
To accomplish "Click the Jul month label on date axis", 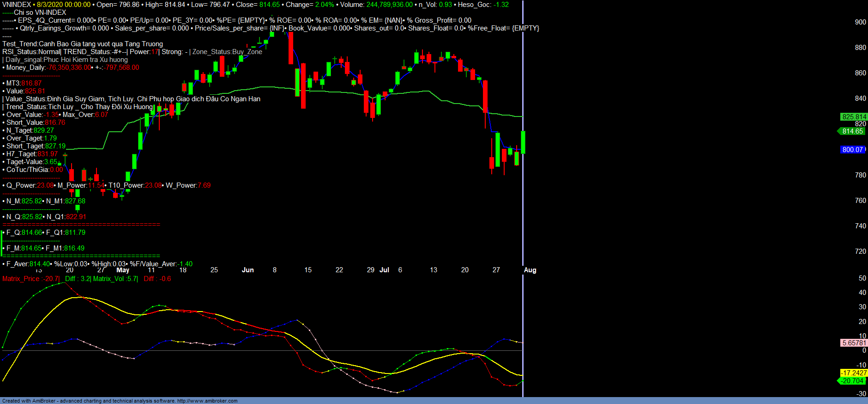I will pos(384,270).
